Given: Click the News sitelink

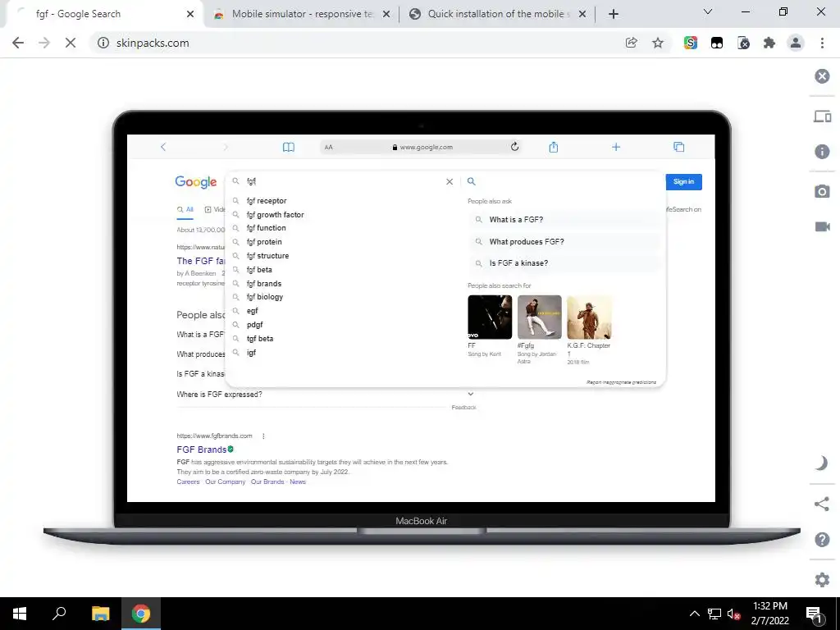Looking at the screenshot, I should (x=298, y=482).
